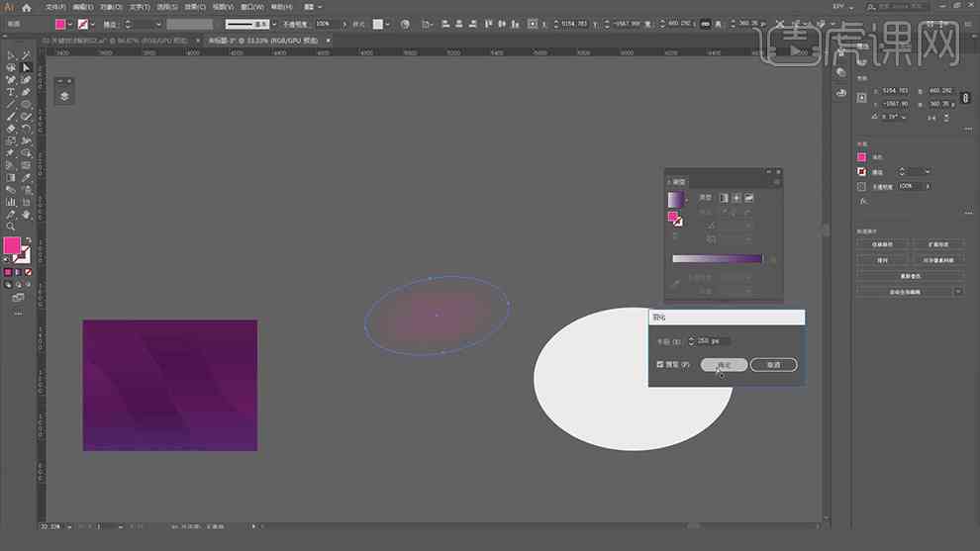
Task: Toggle constrain proportions link in control bar
Action: point(705,24)
